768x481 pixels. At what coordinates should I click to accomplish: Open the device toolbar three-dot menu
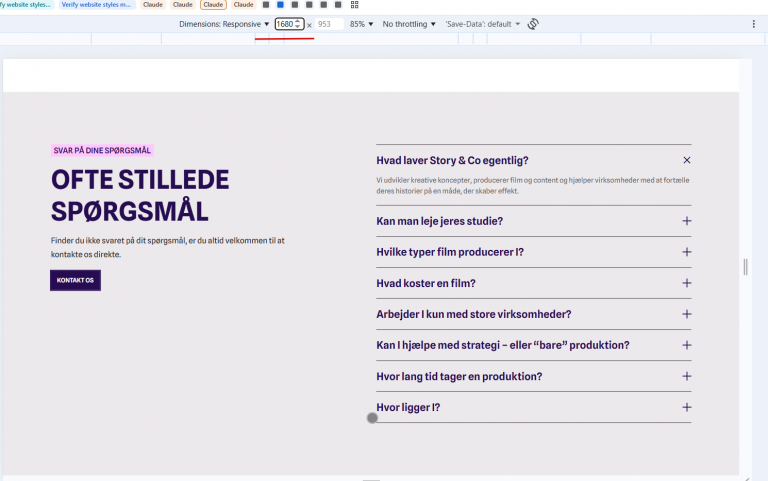[753, 24]
